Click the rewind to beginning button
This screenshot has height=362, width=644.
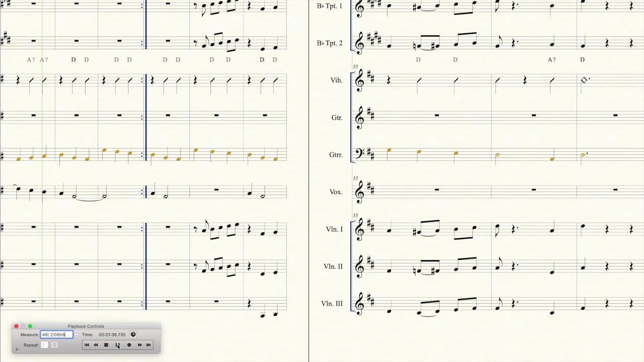87,345
